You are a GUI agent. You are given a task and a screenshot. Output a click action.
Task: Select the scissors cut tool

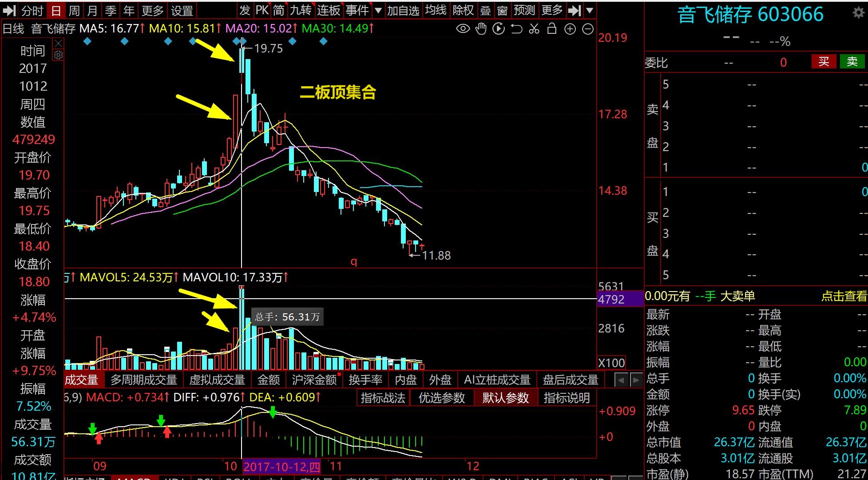tap(534, 29)
